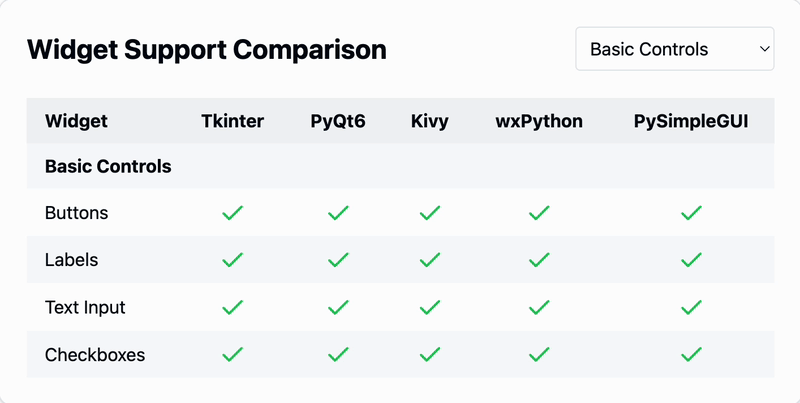The height and width of the screenshot is (403, 800).
Task: Click the Tkinter checkmark for Buttons
Action: click(233, 213)
